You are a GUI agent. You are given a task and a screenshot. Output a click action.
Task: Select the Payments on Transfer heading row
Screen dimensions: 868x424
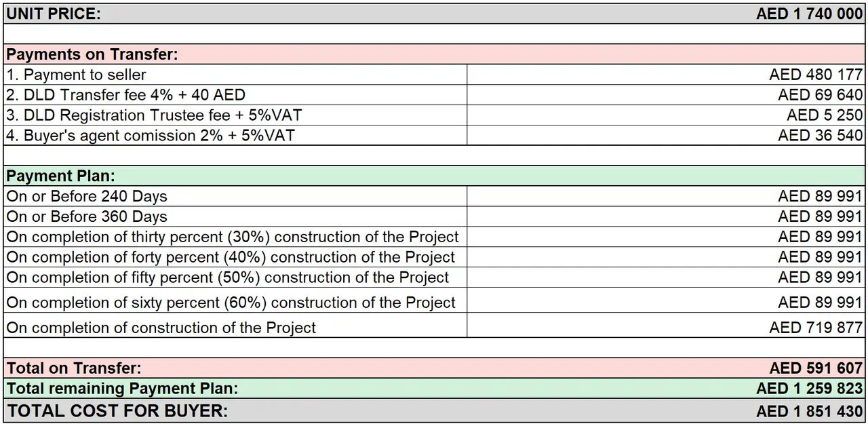pos(434,54)
